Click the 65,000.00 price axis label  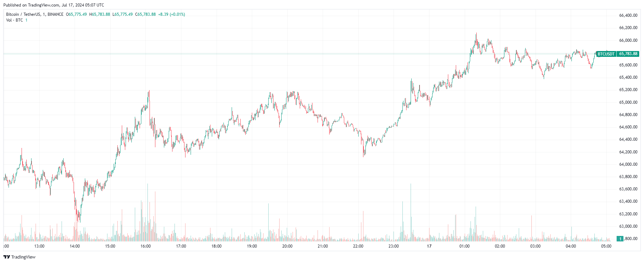(x=628, y=102)
